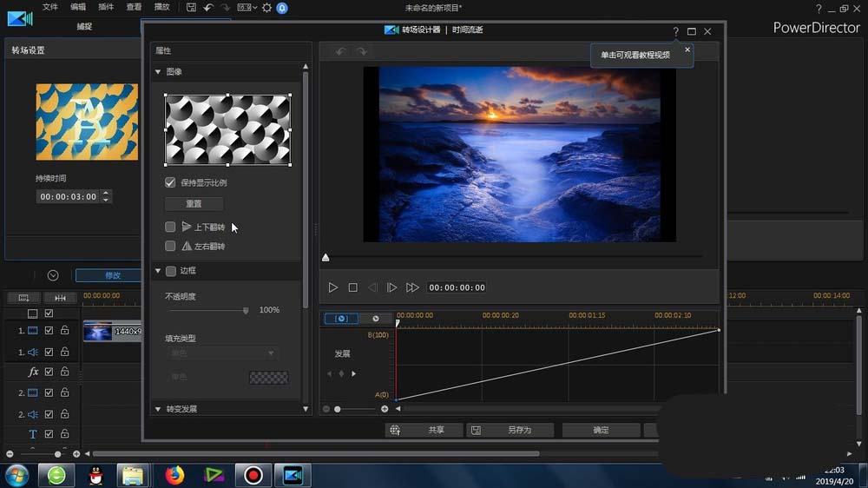This screenshot has width=868, height=488.
Task: Uncheck 保持显示比例 checkbox
Action: (x=170, y=183)
